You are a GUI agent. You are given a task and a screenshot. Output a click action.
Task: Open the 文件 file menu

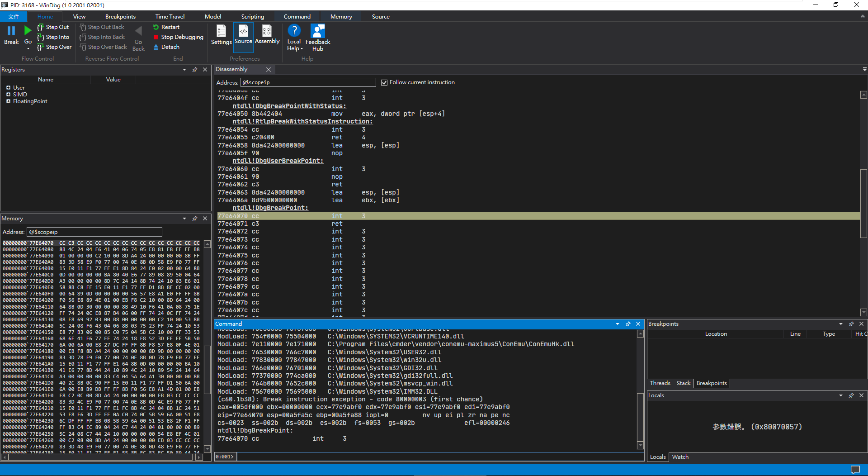[x=14, y=17]
